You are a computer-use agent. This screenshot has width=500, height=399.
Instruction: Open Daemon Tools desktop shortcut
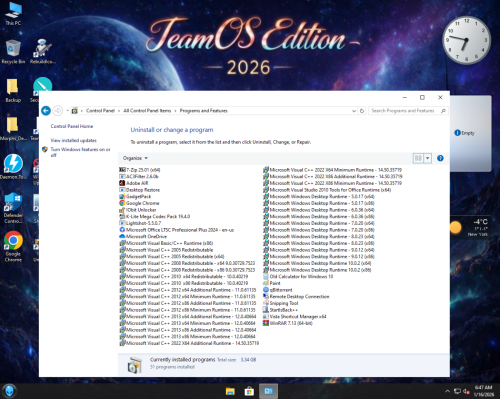[13, 167]
